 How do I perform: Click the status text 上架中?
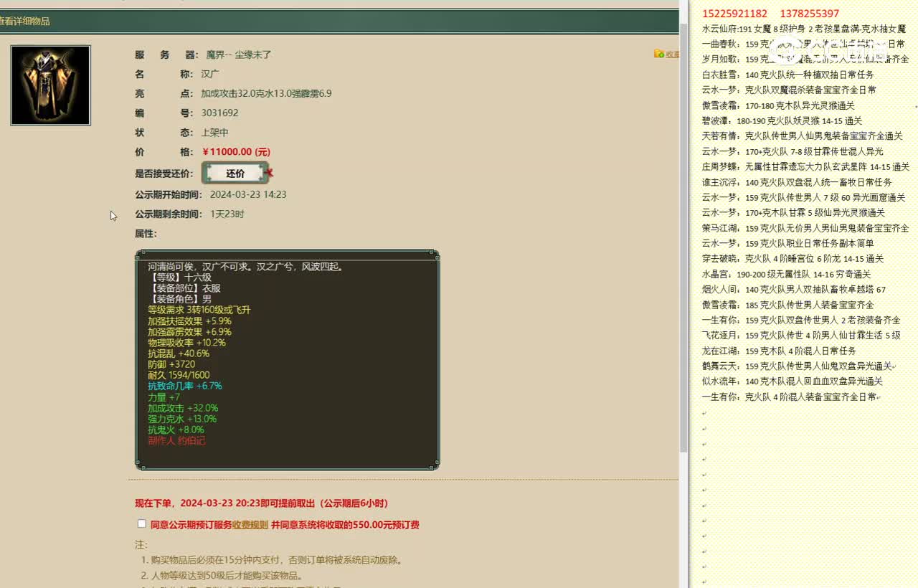(x=214, y=133)
